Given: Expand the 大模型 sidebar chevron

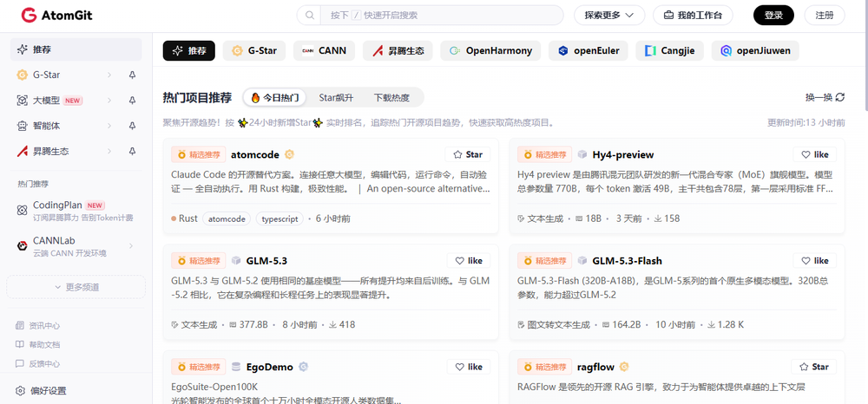Looking at the screenshot, I should click(x=109, y=100).
